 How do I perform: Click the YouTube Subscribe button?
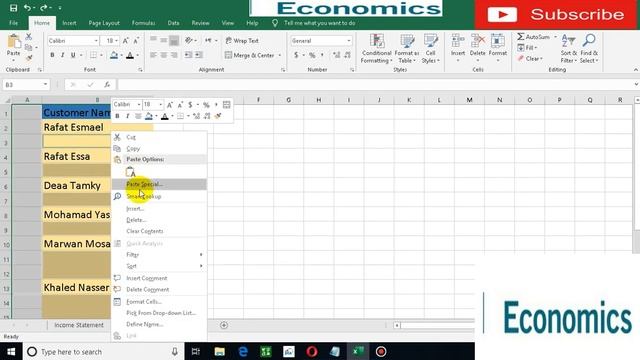tap(556, 15)
